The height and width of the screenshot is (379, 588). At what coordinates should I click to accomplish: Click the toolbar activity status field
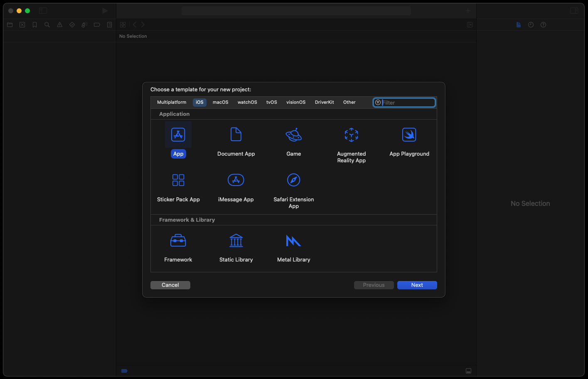coord(296,11)
